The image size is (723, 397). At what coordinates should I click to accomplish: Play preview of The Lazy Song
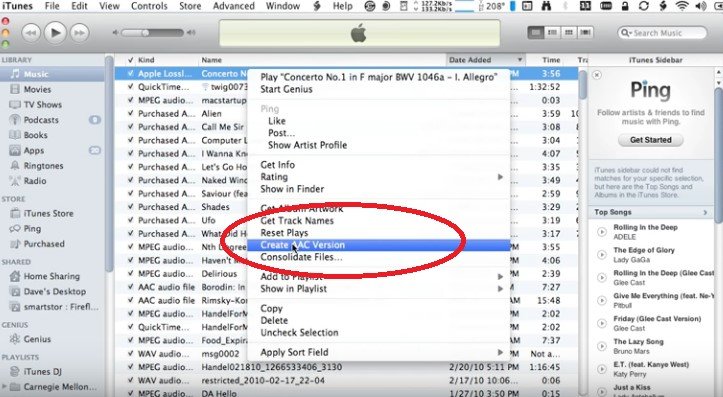point(602,346)
